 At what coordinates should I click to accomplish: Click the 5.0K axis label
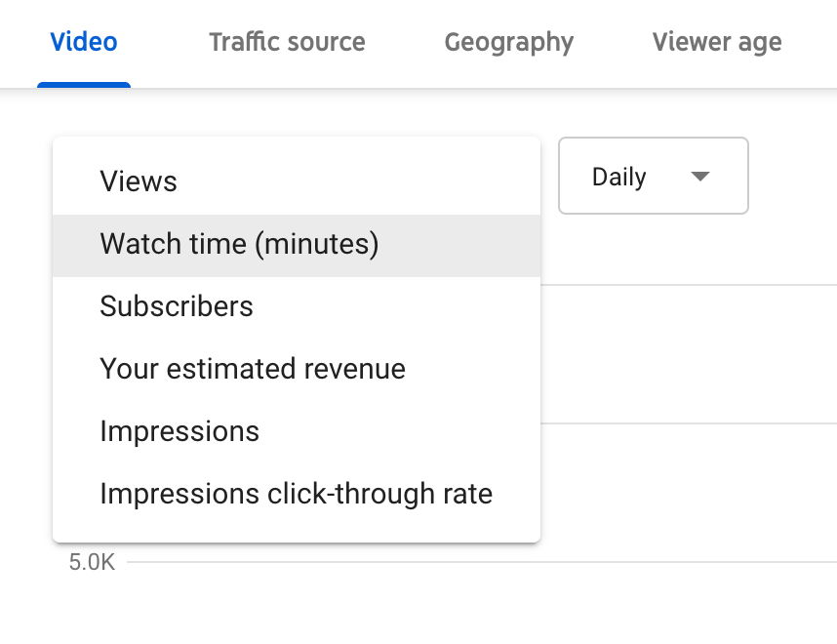click(92, 562)
